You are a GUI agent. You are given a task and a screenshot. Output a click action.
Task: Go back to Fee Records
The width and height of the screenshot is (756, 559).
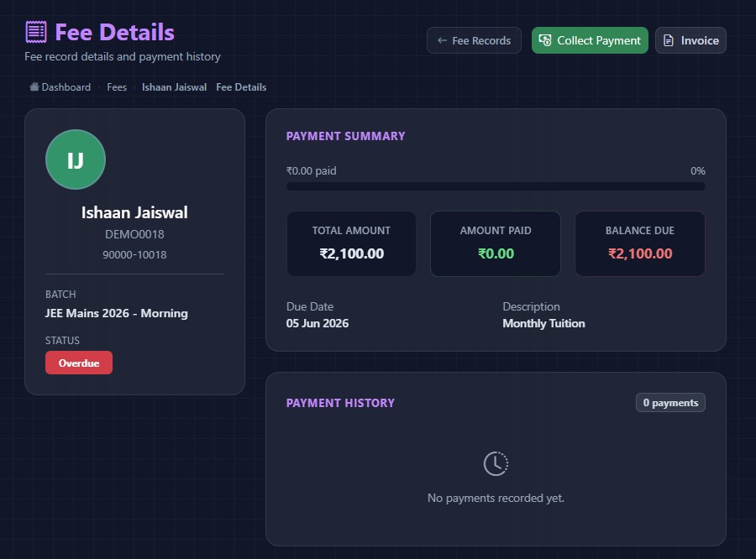(x=474, y=40)
